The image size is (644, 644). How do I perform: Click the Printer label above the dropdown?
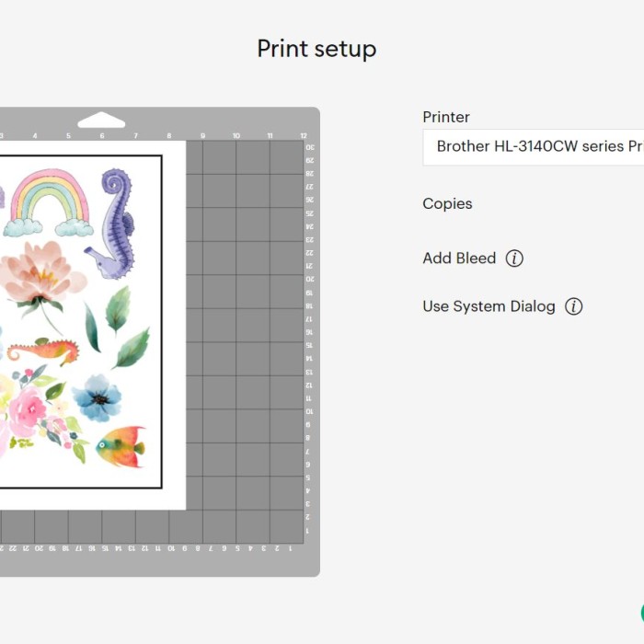(x=446, y=117)
